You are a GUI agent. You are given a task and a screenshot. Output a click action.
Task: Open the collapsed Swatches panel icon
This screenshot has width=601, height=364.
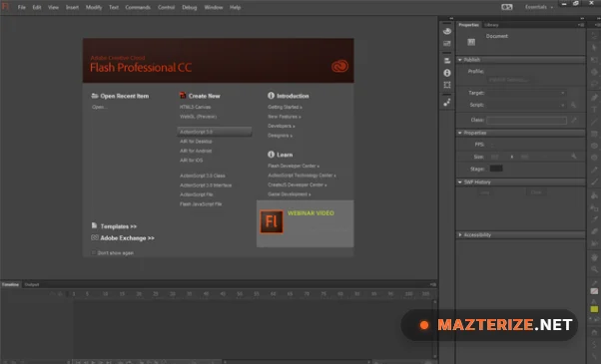pyautogui.click(x=447, y=43)
